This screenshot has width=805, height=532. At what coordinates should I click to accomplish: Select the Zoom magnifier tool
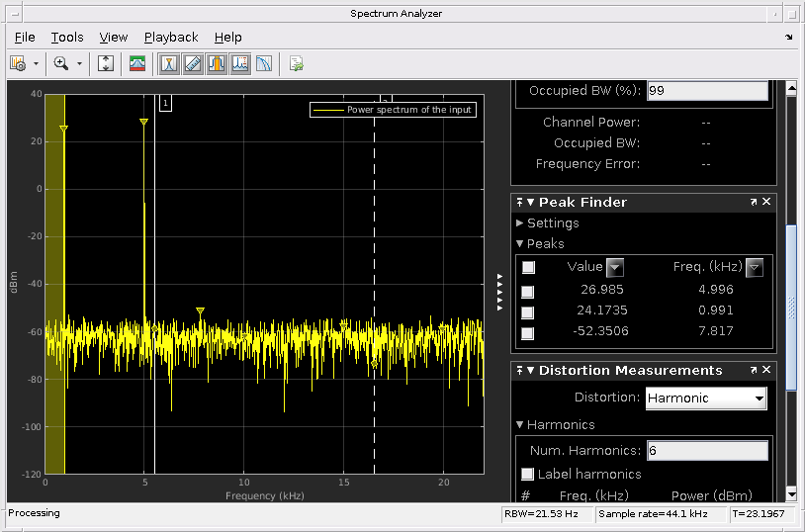pos(60,63)
